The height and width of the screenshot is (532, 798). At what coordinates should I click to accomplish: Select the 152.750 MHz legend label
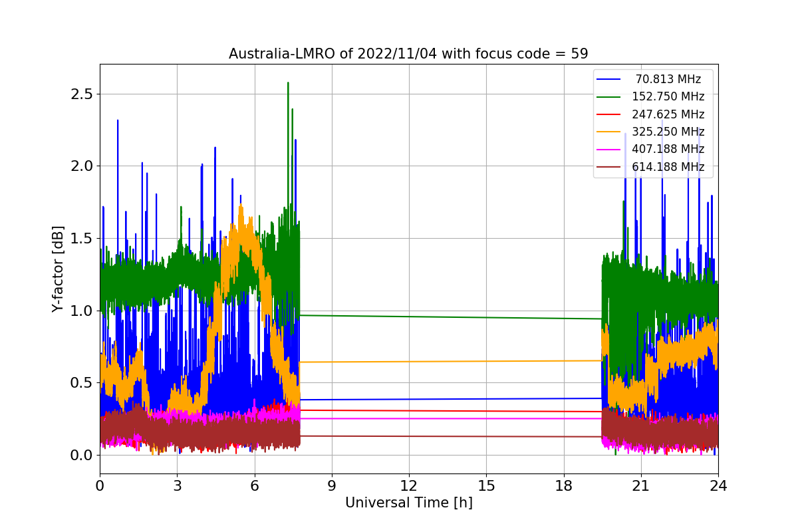(668, 96)
